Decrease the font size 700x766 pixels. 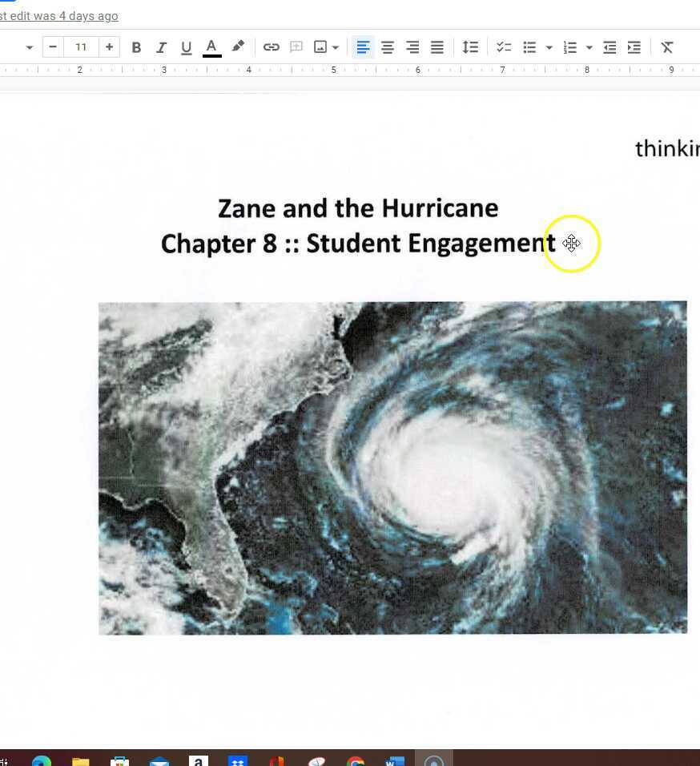tap(53, 46)
